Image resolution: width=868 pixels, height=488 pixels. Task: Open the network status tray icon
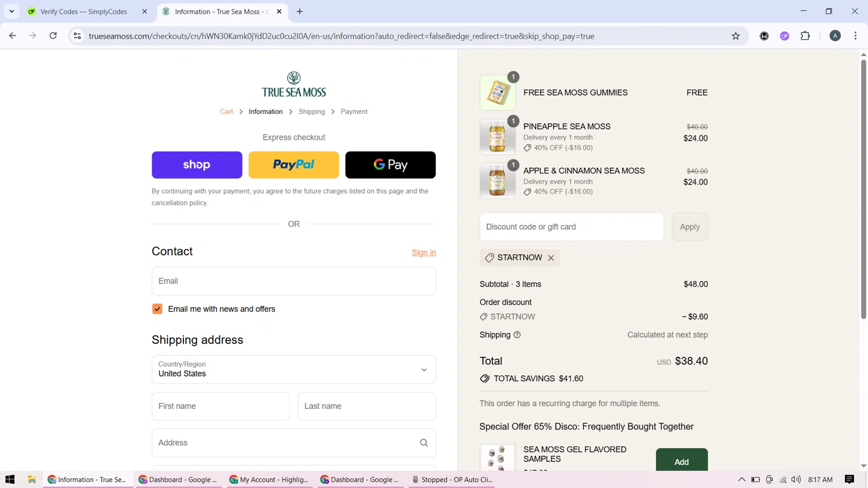pyautogui.click(x=783, y=479)
